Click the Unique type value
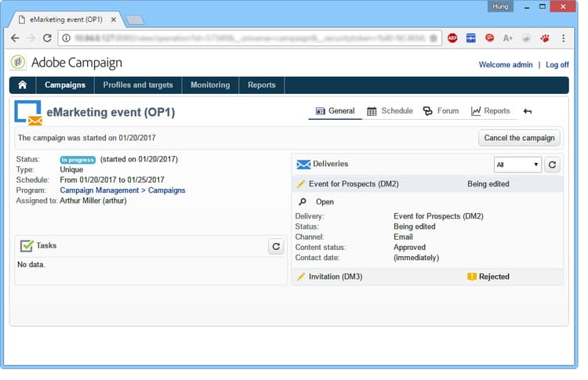 coord(71,170)
